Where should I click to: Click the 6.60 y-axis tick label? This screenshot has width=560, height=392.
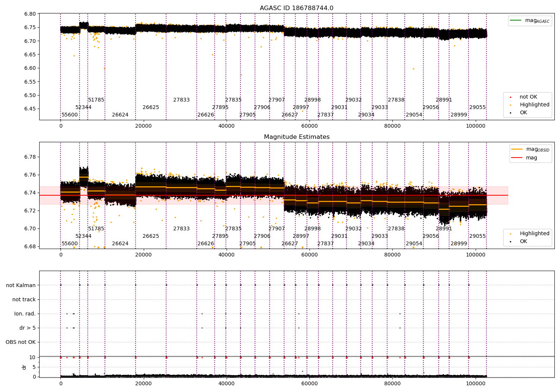[x=30, y=68]
